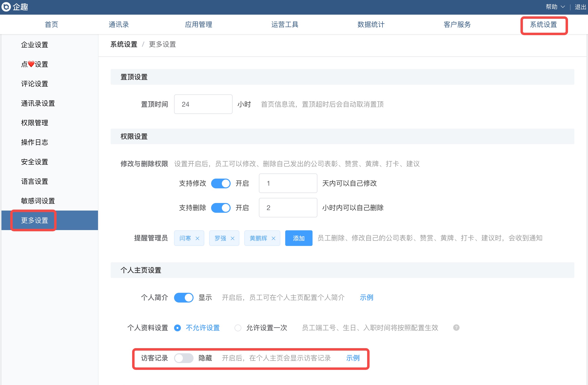
Task: Open the 数据统计 tab
Action: pyautogui.click(x=371, y=24)
